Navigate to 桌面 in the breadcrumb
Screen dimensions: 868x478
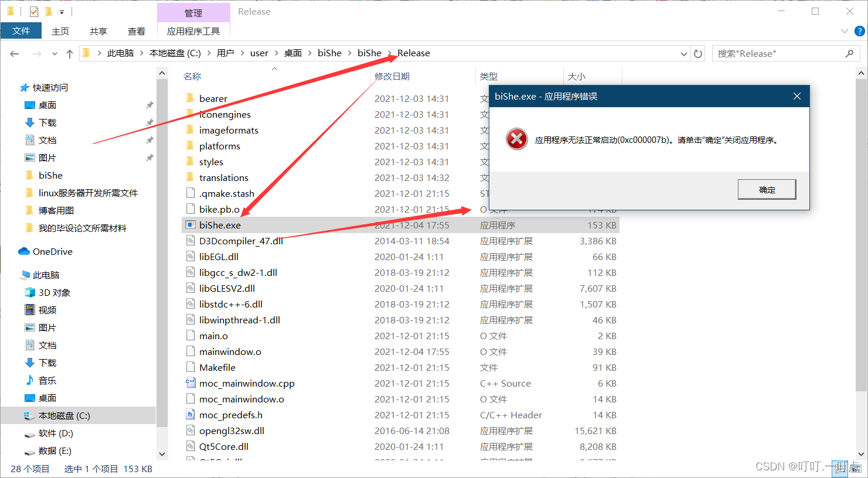(293, 53)
